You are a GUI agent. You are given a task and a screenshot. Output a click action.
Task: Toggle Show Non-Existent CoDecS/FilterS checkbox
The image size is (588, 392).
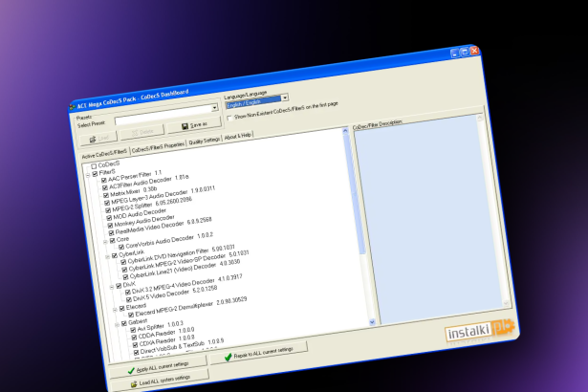[x=229, y=118]
